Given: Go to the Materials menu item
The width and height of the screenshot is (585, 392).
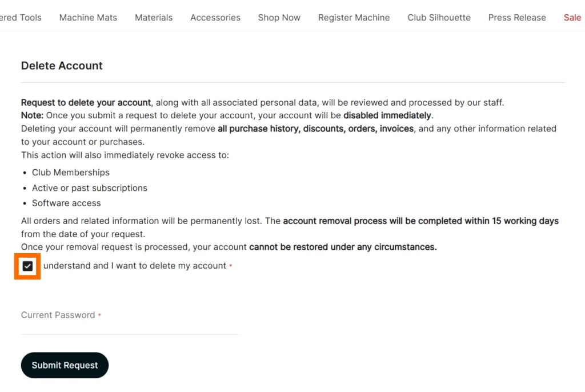Looking at the screenshot, I should (x=154, y=18).
